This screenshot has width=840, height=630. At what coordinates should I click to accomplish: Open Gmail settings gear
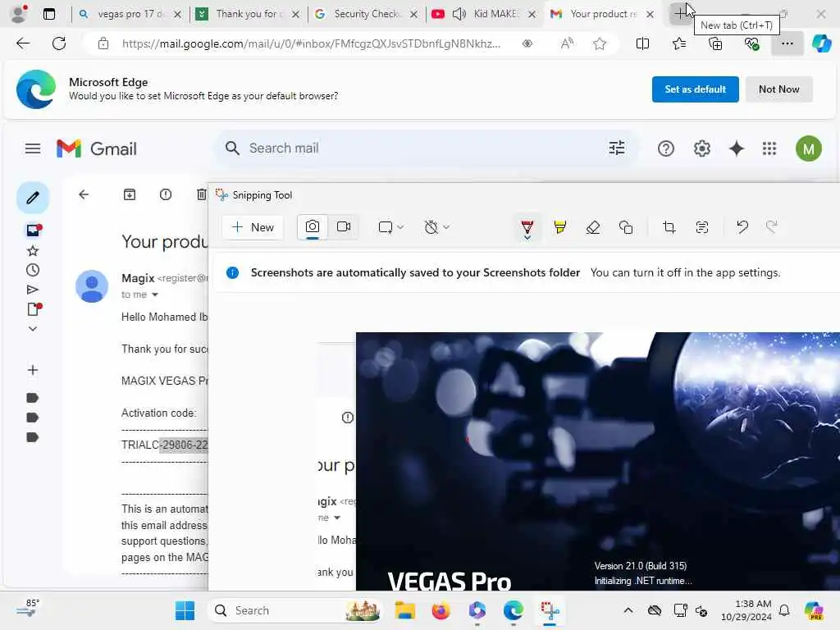702,148
